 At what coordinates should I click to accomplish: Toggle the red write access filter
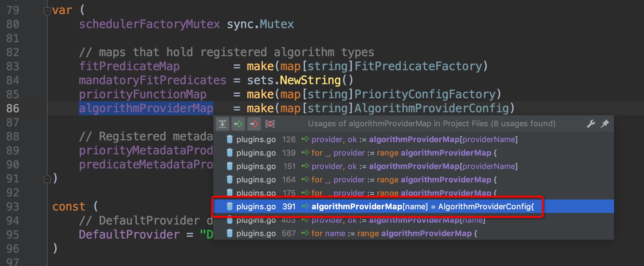[254, 124]
